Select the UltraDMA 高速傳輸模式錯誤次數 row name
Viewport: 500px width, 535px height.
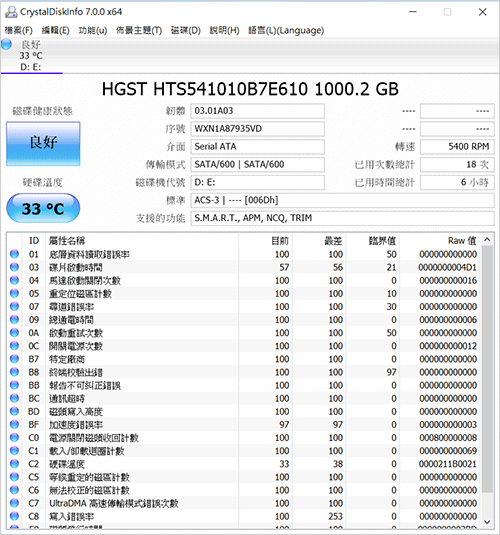tap(114, 503)
